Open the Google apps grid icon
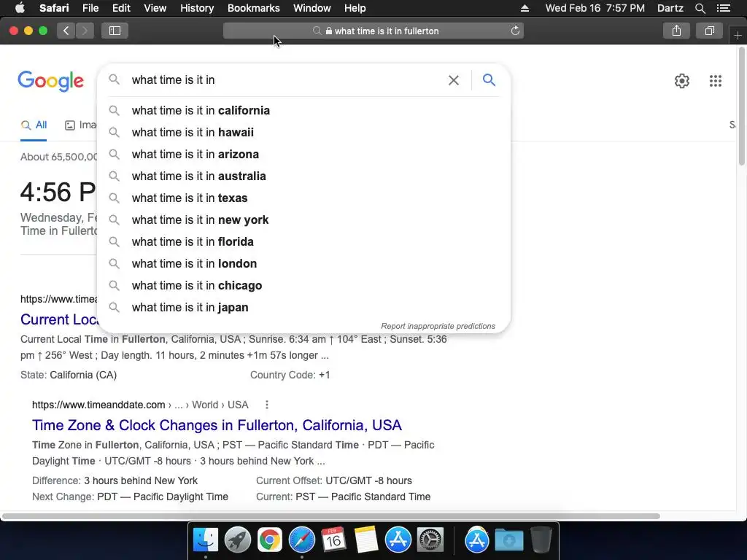 [715, 81]
